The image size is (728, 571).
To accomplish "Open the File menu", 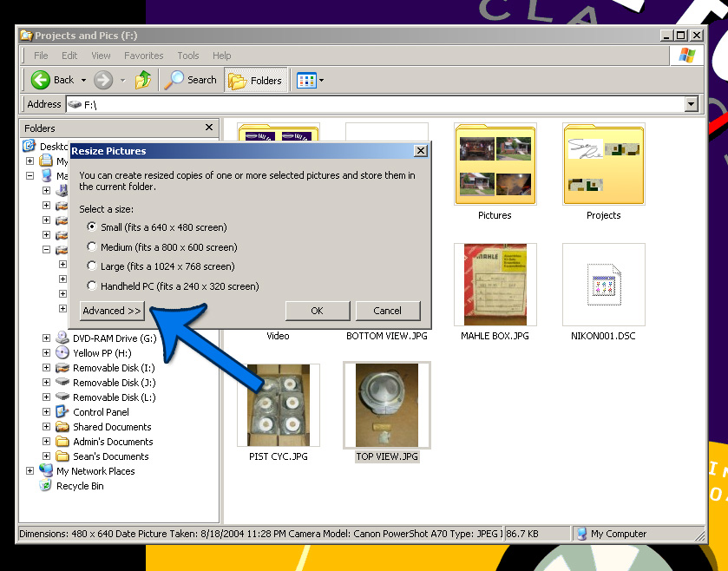I will click(x=41, y=56).
